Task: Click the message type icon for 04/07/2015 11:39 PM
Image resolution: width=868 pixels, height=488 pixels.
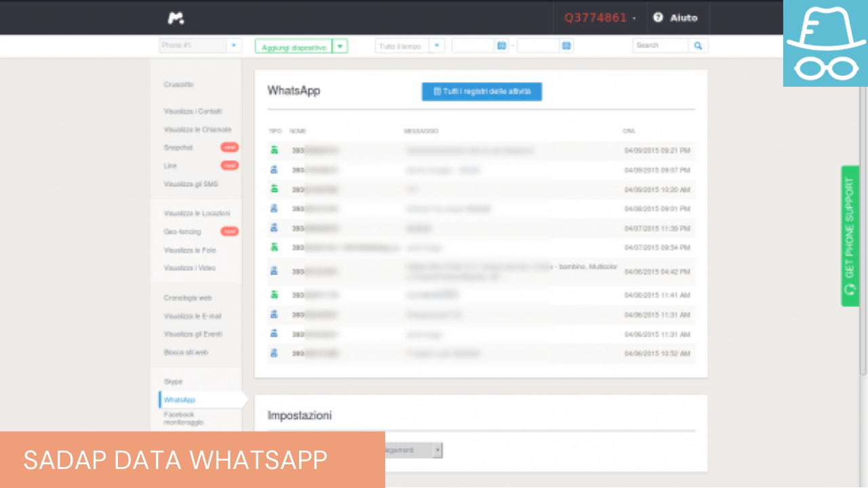Action: pos(274,228)
